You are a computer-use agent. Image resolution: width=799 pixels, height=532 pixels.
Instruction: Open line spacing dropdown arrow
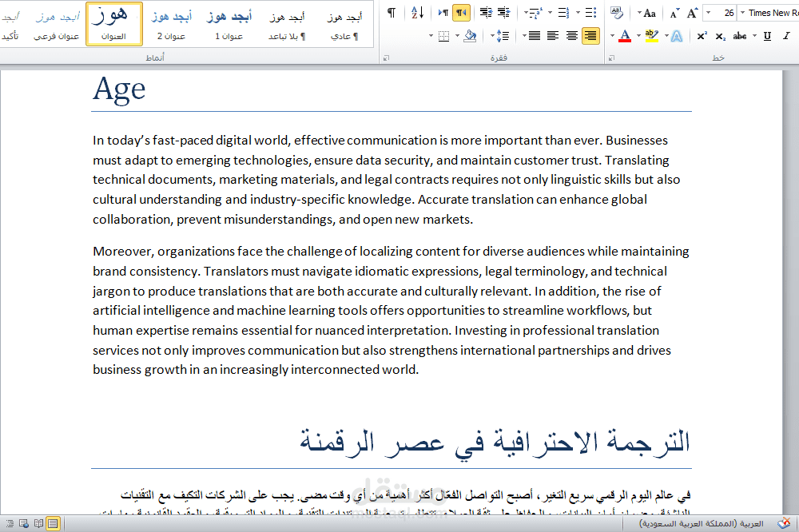pyautogui.click(x=492, y=36)
